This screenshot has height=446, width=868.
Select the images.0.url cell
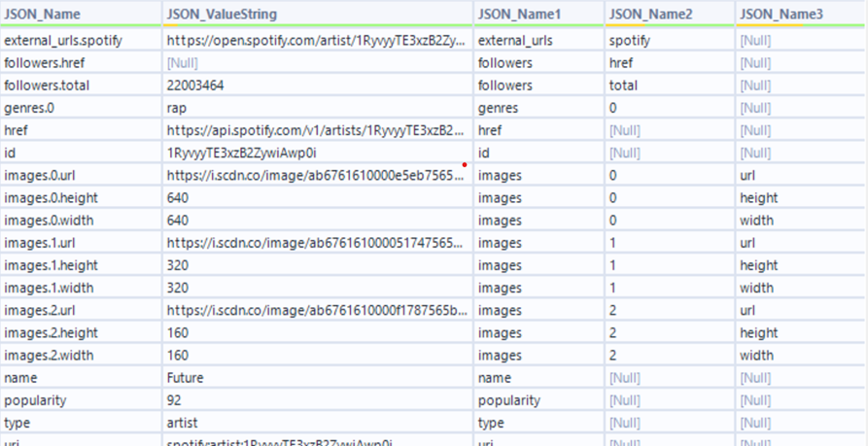tap(81, 176)
